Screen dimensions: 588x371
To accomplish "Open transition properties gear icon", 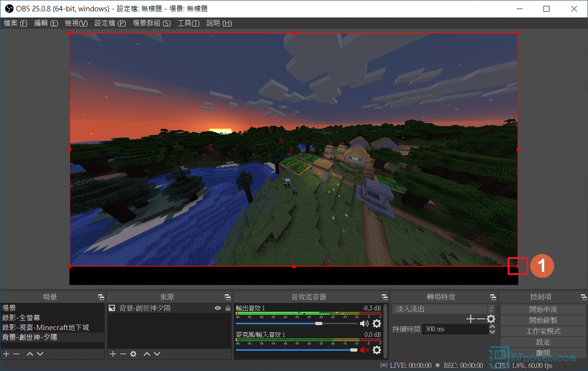I will (x=491, y=319).
